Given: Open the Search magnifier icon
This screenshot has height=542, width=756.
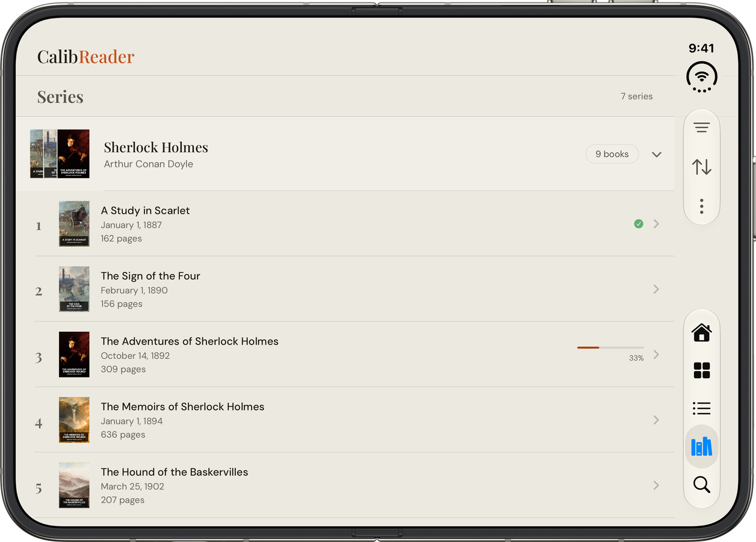Looking at the screenshot, I should (x=701, y=485).
